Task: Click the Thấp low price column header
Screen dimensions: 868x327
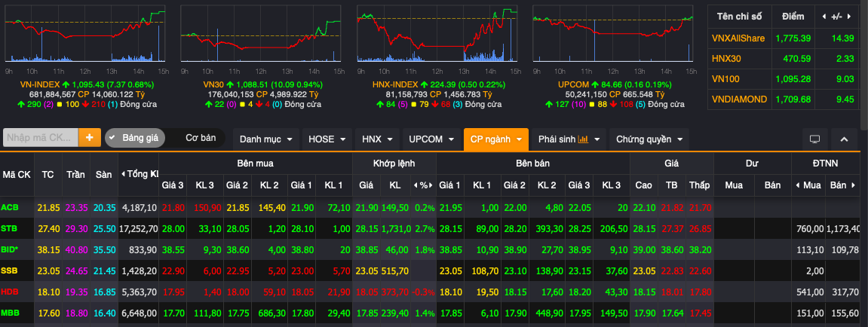Action: tap(700, 185)
